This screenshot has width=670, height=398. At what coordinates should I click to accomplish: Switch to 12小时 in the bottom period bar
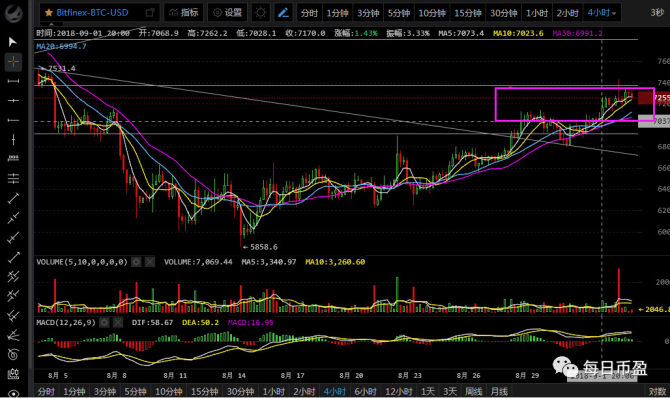pyautogui.click(x=398, y=391)
